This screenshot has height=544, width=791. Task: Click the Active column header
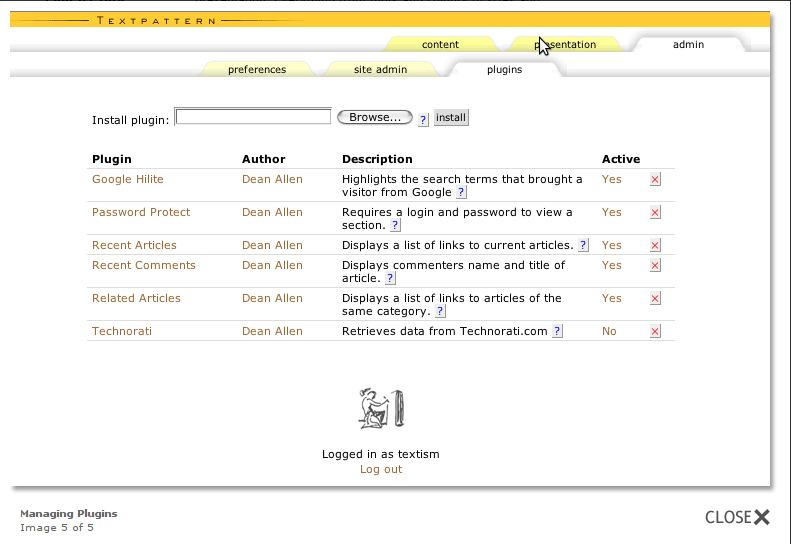point(621,159)
